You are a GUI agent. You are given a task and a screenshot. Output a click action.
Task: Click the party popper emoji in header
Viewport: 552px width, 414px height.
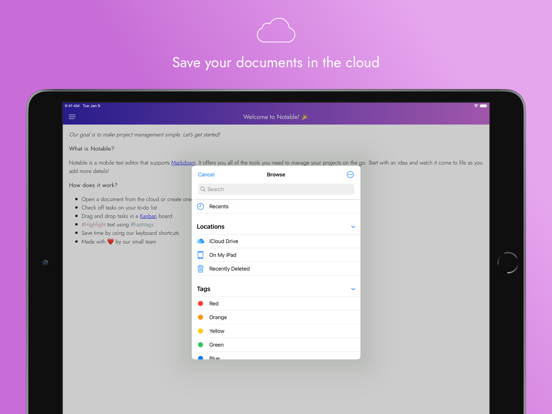tap(305, 117)
